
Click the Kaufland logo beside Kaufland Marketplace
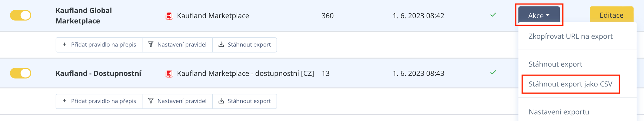[x=169, y=16]
